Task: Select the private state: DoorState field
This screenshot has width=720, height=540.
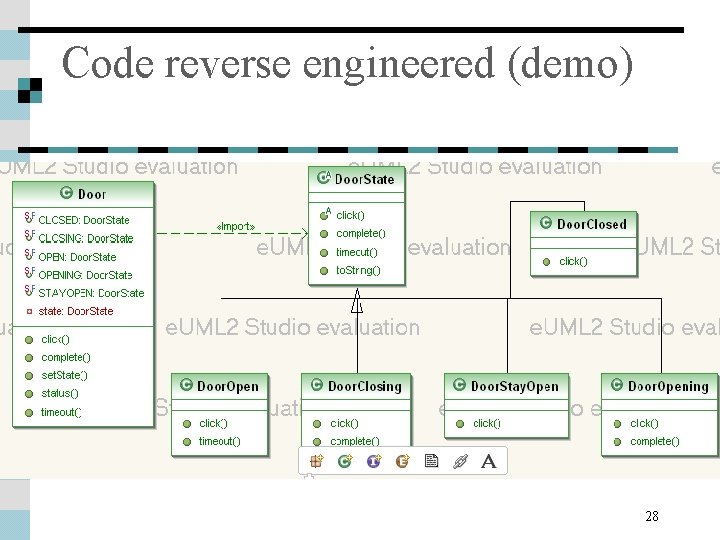Action: pos(70,311)
